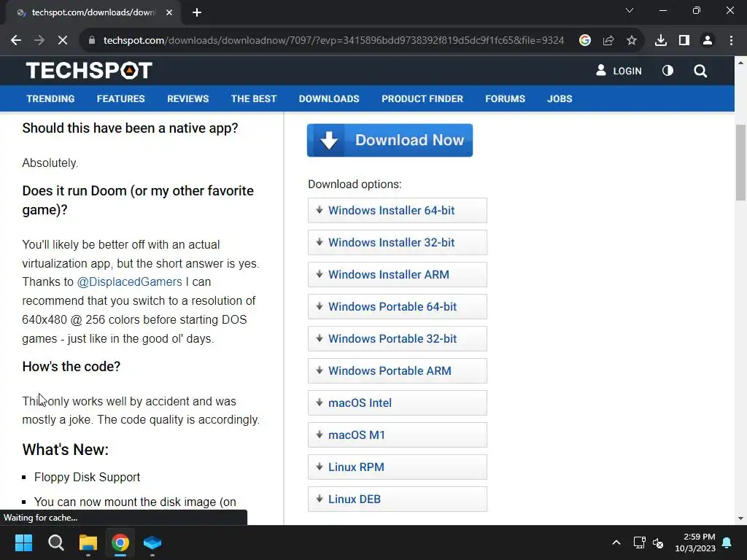Open the DOWNLOADS menu
The image size is (747, 560).
coord(329,98)
